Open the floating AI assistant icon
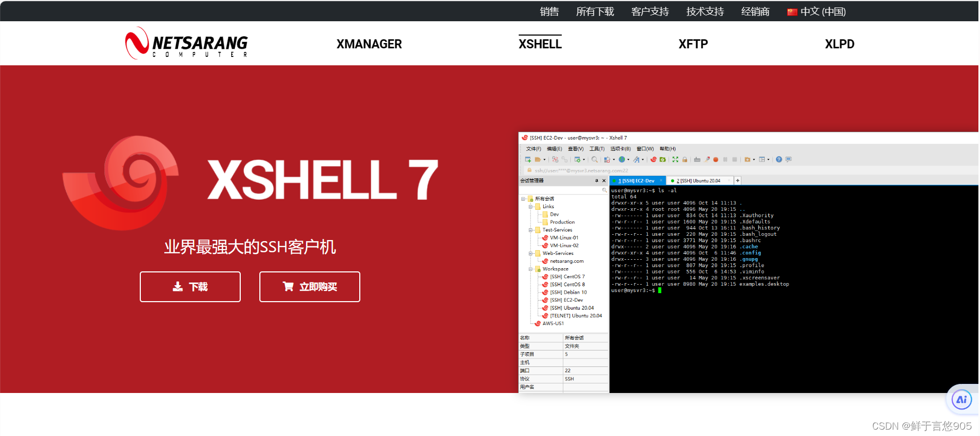Screen dimensions: 980x436 coord(962,399)
